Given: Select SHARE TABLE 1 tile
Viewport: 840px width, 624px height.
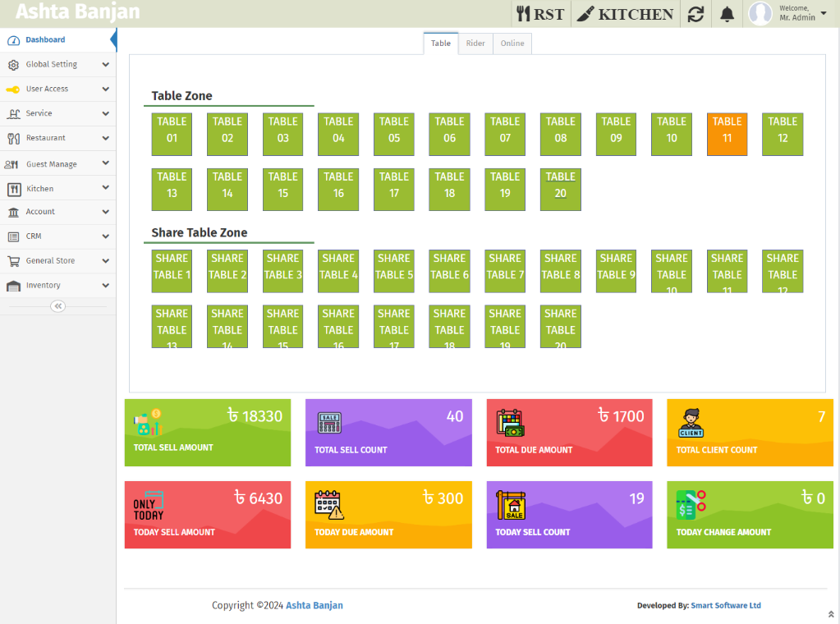Looking at the screenshot, I should tap(172, 271).
